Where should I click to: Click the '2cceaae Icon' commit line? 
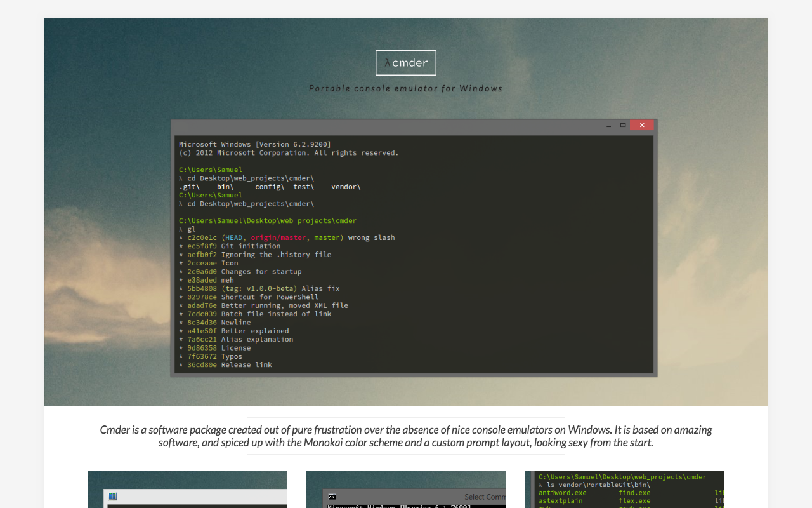point(209,263)
